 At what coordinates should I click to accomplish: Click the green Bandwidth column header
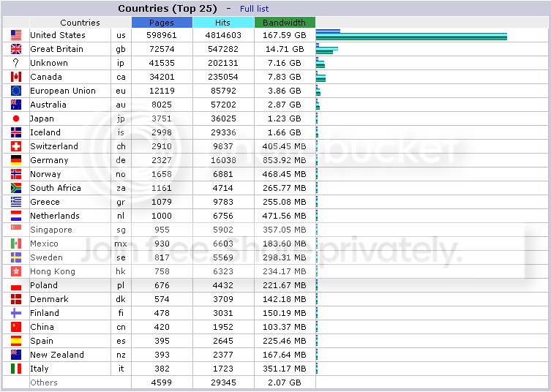click(285, 23)
